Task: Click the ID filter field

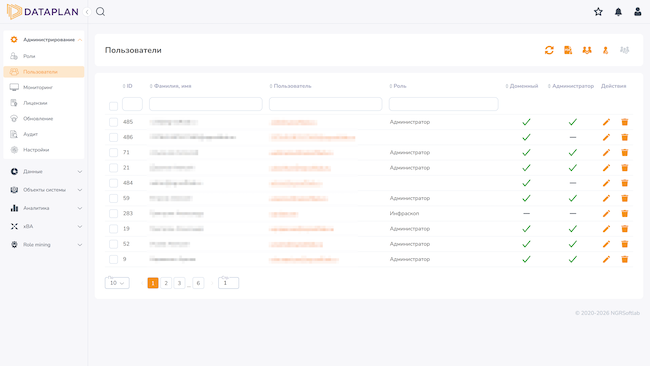Action: 132,104
